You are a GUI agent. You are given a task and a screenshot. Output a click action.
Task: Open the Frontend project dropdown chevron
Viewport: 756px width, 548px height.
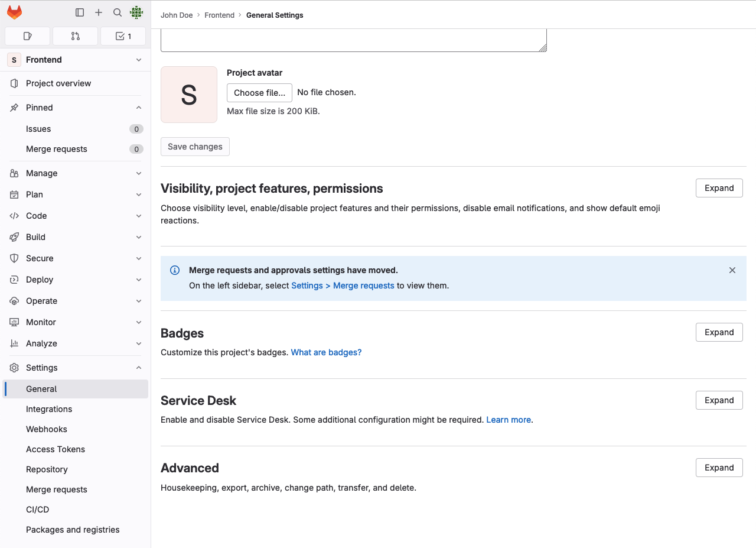click(x=139, y=60)
